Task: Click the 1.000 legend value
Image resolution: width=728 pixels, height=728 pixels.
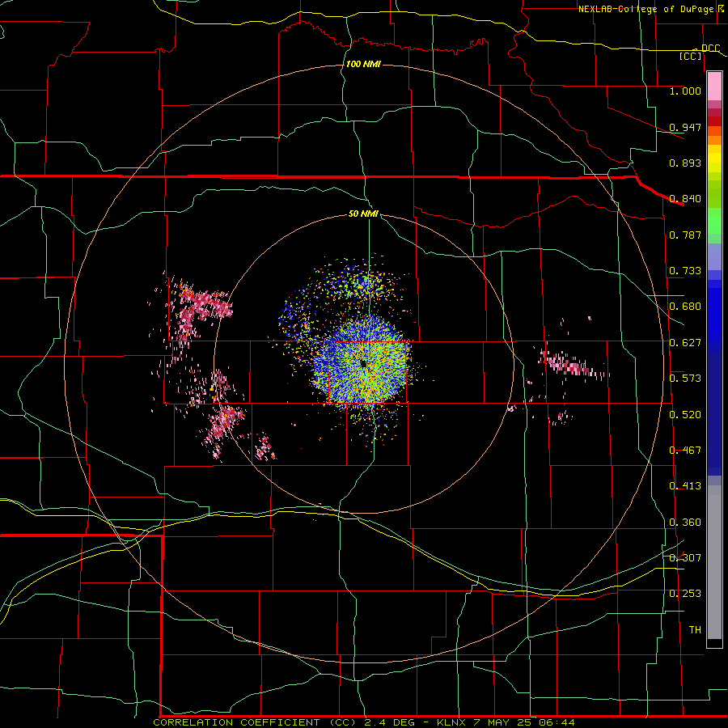Action: tap(685, 91)
